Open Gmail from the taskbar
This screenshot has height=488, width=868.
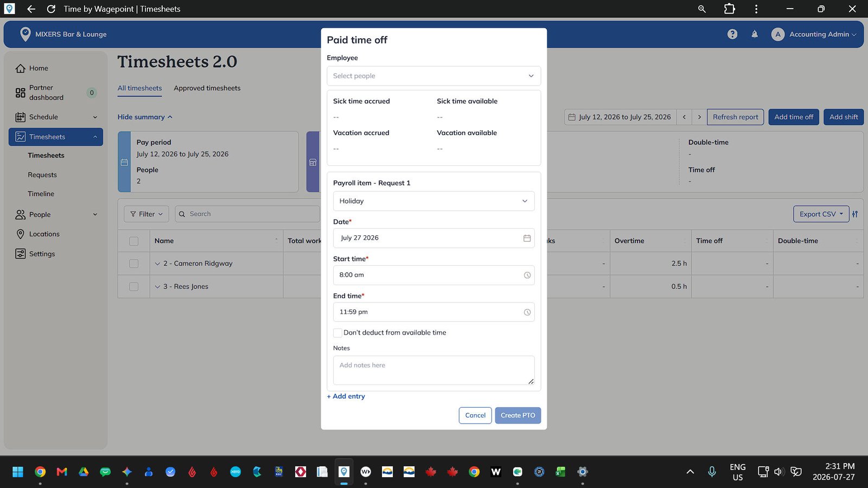(62, 472)
